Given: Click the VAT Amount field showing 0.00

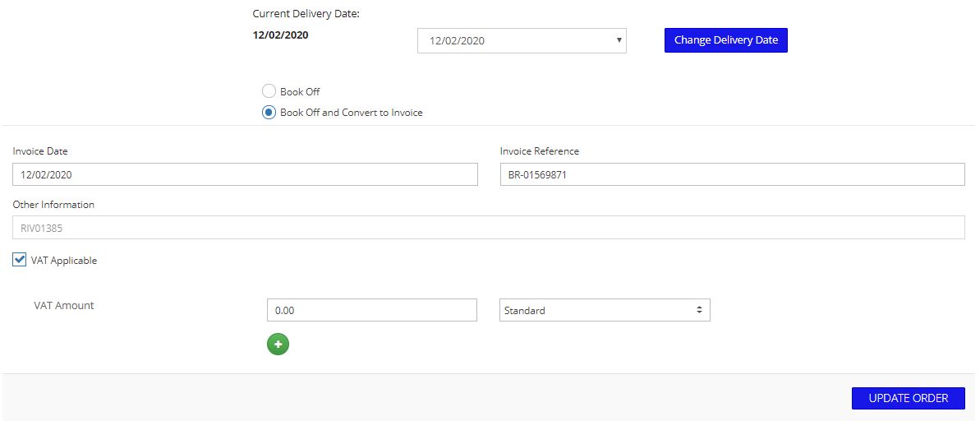Looking at the screenshot, I should [x=372, y=310].
